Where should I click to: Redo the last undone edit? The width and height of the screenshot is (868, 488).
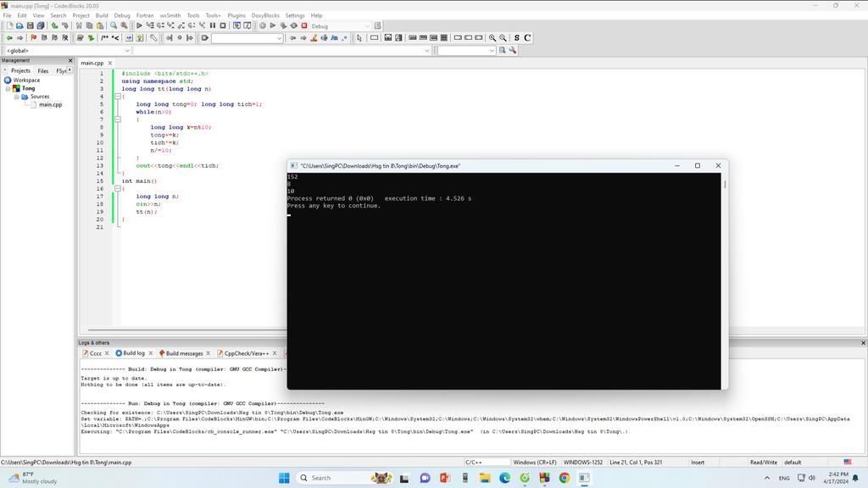point(64,25)
